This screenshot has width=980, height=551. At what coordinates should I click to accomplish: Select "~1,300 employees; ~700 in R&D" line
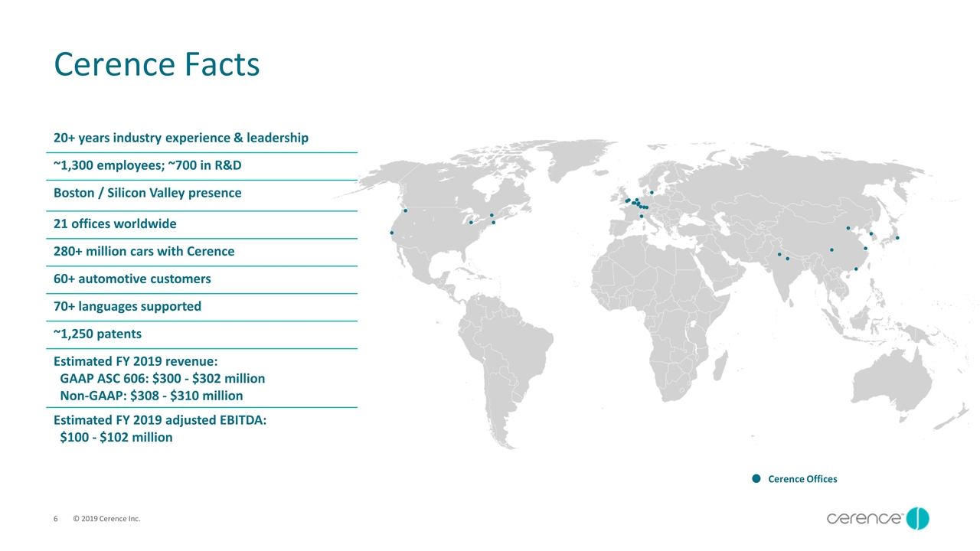tap(147, 165)
